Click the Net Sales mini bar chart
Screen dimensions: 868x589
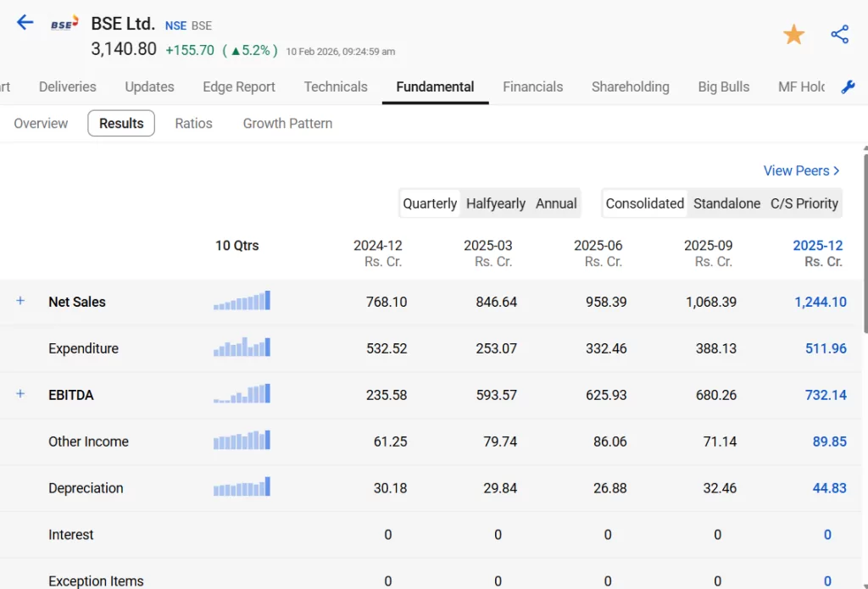click(242, 301)
